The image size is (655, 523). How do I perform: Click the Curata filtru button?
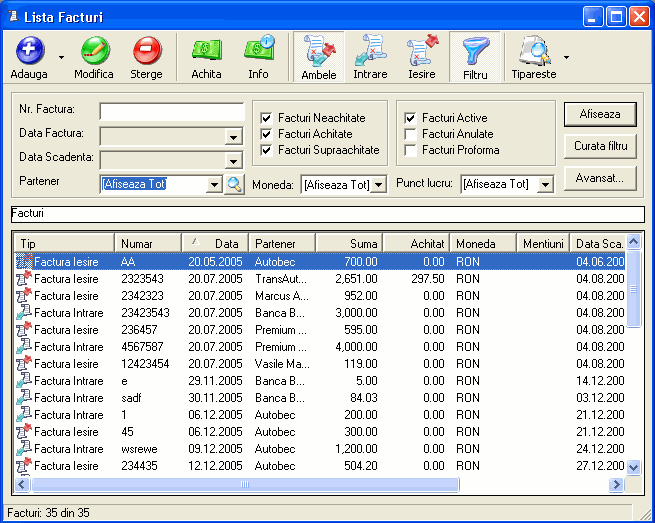[x=600, y=146]
